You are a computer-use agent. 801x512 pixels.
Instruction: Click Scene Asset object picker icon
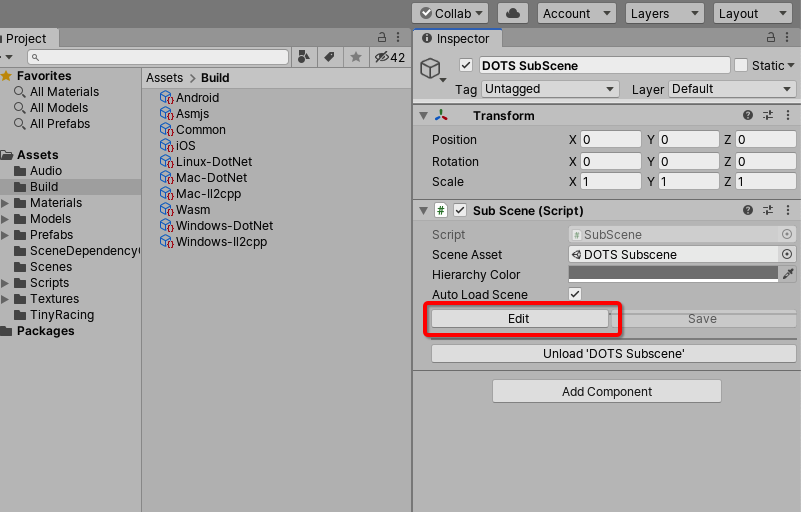tap(787, 254)
